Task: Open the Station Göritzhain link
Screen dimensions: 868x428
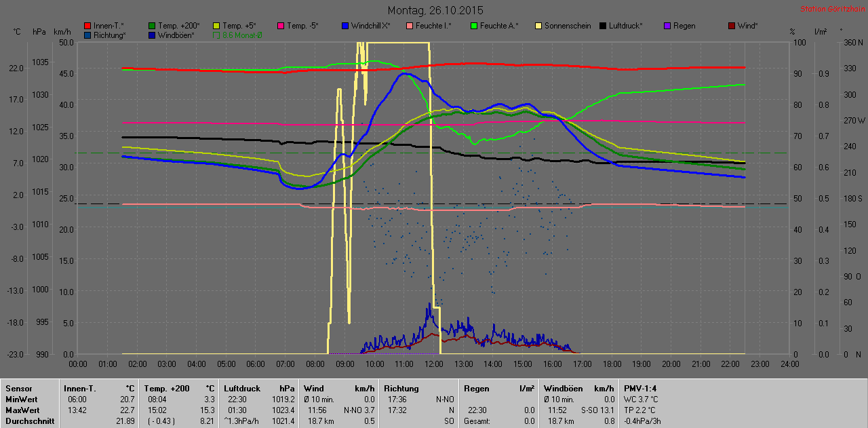Action: click(x=831, y=9)
